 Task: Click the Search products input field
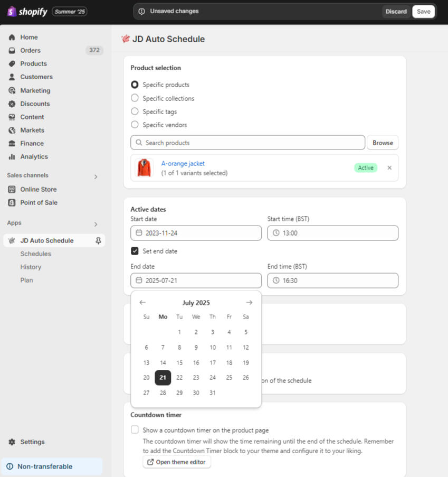tap(247, 143)
